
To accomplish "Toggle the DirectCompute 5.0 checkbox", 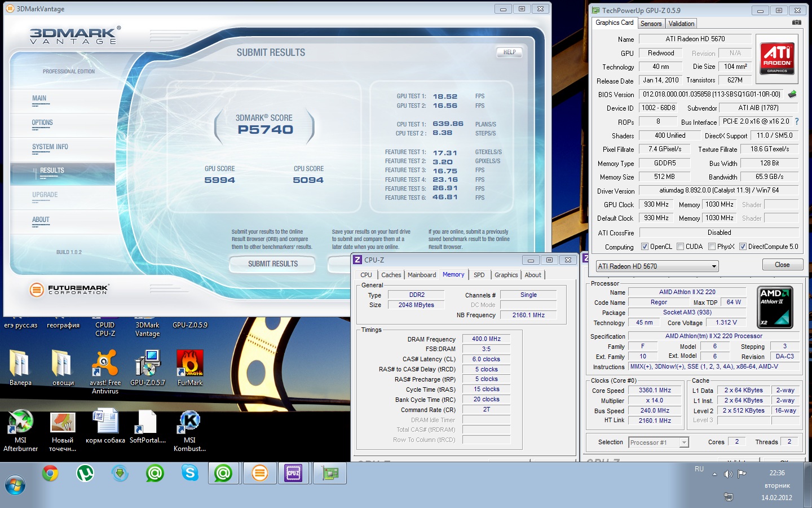I will click(x=743, y=247).
